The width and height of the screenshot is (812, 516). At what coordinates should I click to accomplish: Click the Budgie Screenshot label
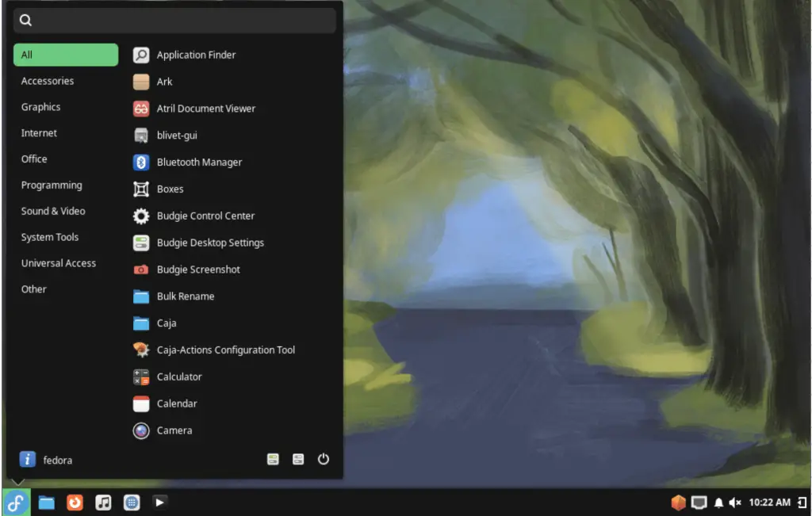[198, 269]
